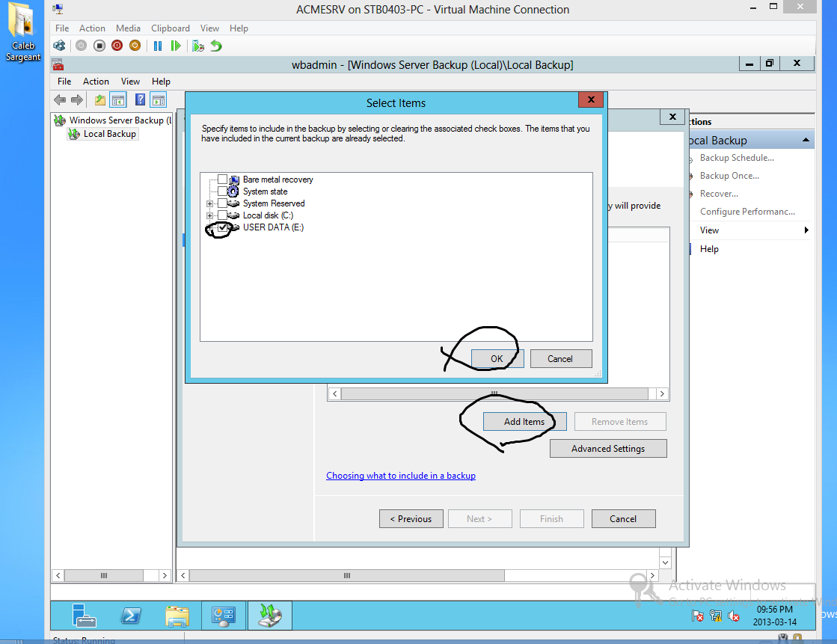Click the wizard items list scrollbar thumb
The image size is (837, 644).
pos(494,393)
